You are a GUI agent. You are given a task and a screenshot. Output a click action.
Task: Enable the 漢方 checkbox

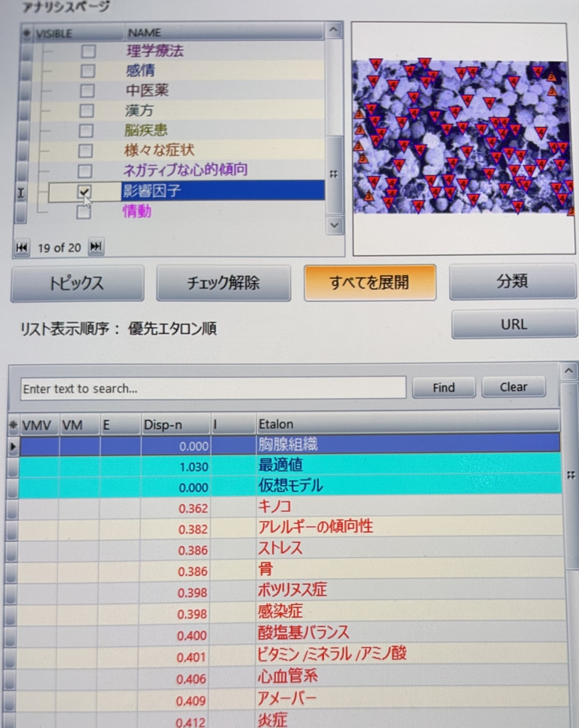coord(87,111)
